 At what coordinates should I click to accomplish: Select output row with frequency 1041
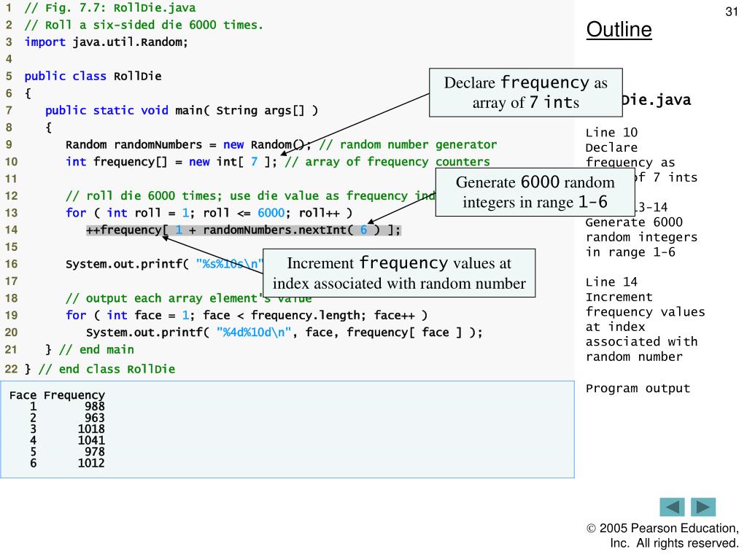tap(66, 440)
